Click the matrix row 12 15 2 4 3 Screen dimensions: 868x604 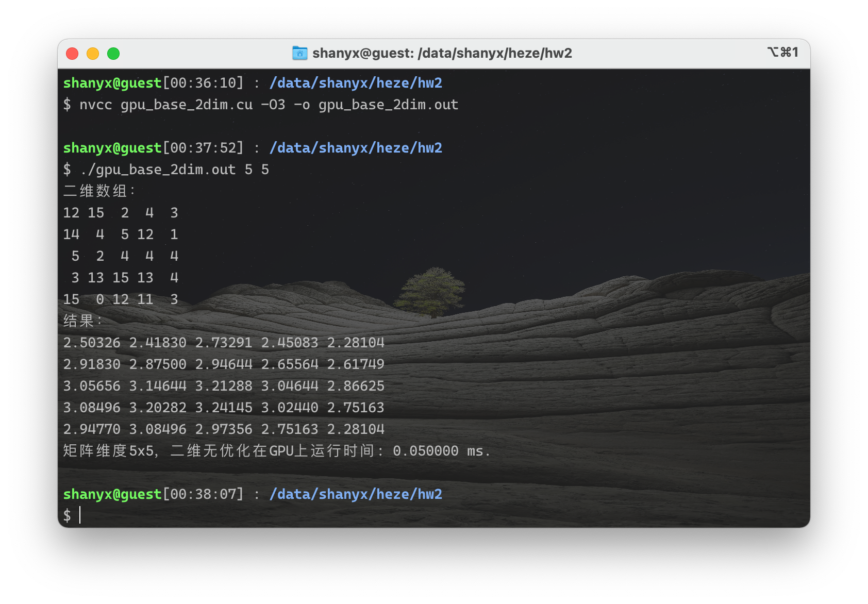click(x=121, y=213)
